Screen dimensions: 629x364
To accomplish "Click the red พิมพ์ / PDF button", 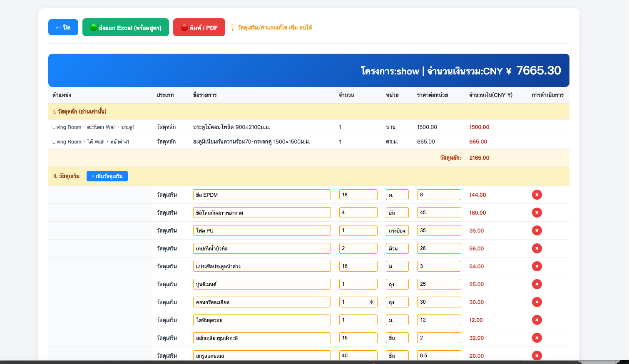I will 199,27.
